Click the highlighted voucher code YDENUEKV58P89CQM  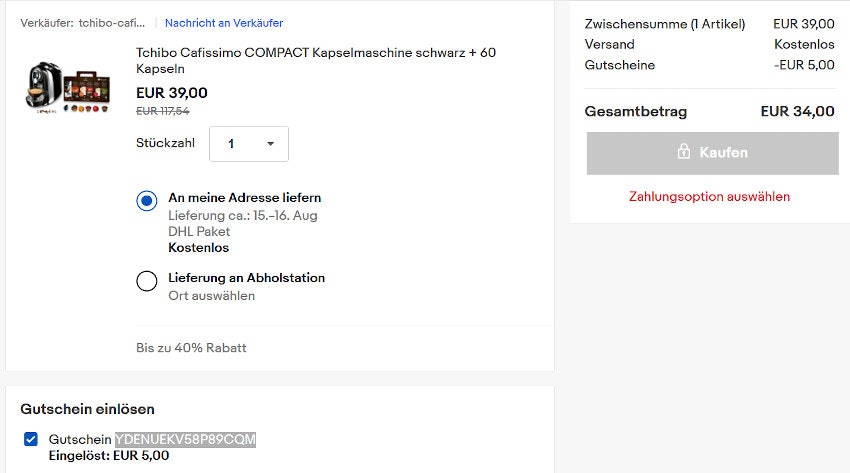(x=185, y=439)
